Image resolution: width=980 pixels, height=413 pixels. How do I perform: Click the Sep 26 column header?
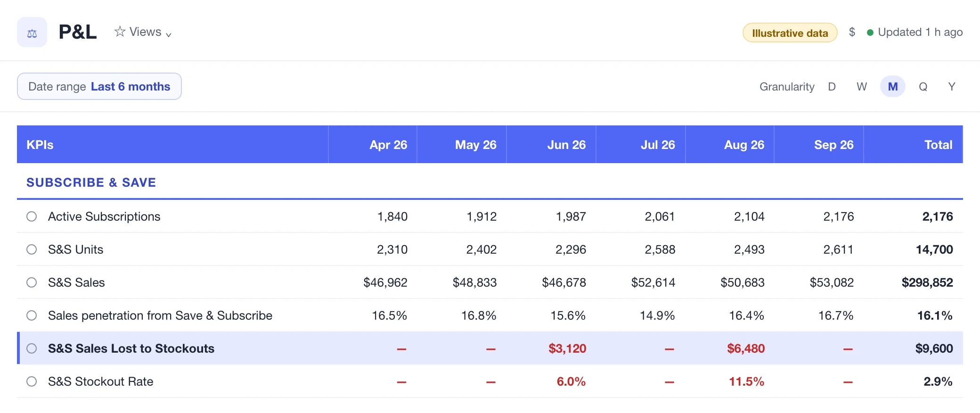tap(819, 145)
